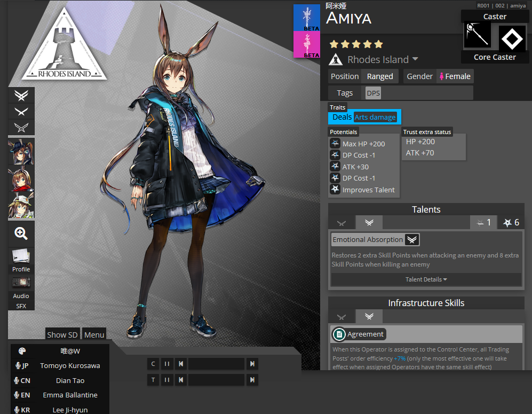Choose the red scarf Amiya skin thumbnail
Viewport: 532px width, 414px height.
(x=21, y=178)
